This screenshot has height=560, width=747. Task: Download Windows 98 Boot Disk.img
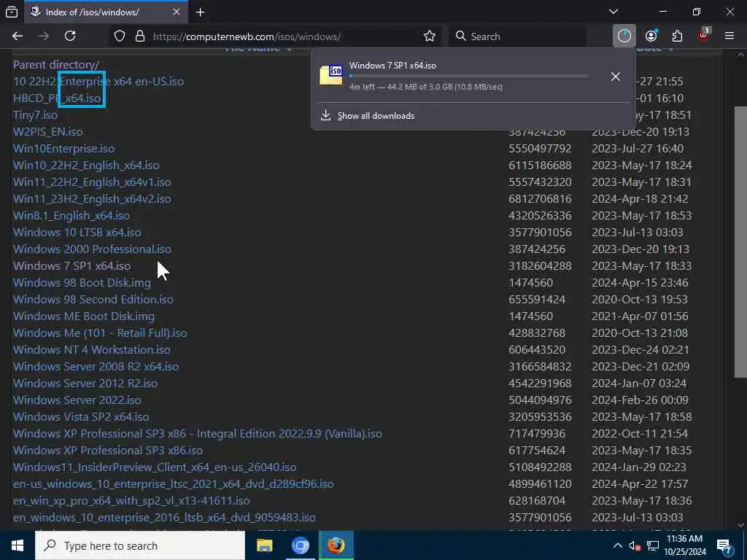[x=82, y=282]
